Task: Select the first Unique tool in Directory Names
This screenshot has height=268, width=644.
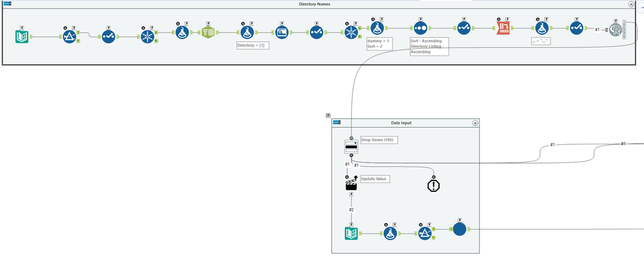Action: point(146,37)
